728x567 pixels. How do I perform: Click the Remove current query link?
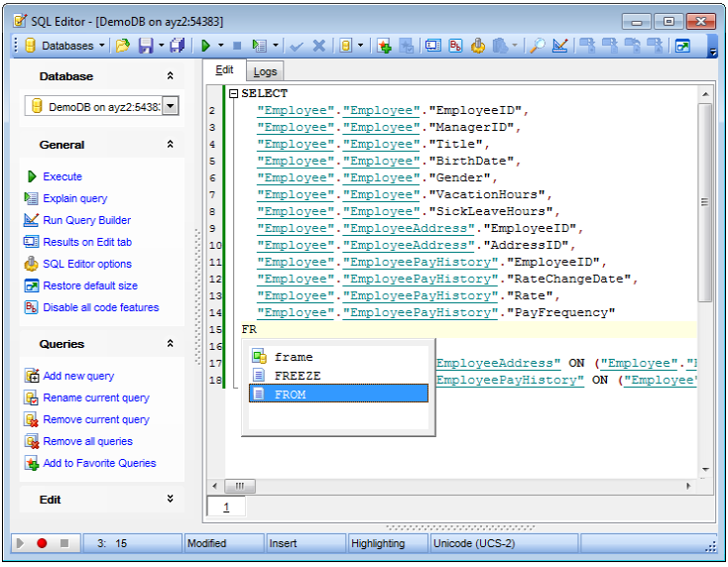coord(96,419)
